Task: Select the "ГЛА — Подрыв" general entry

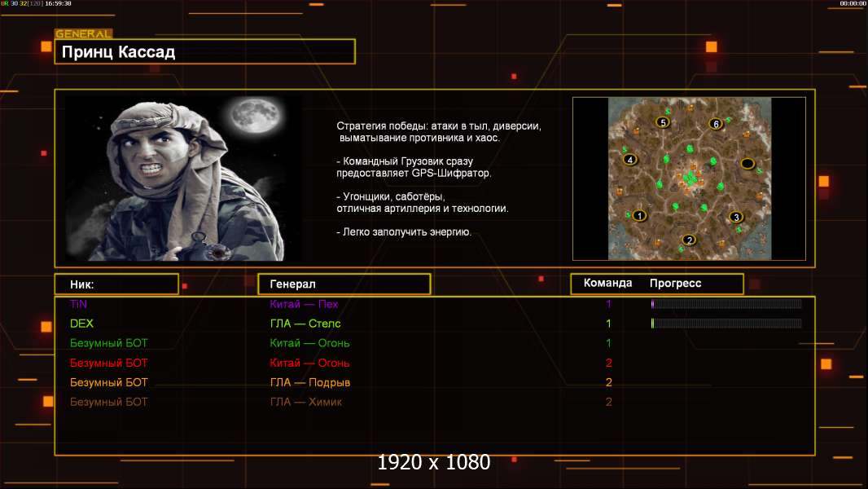Action: point(309,382)
